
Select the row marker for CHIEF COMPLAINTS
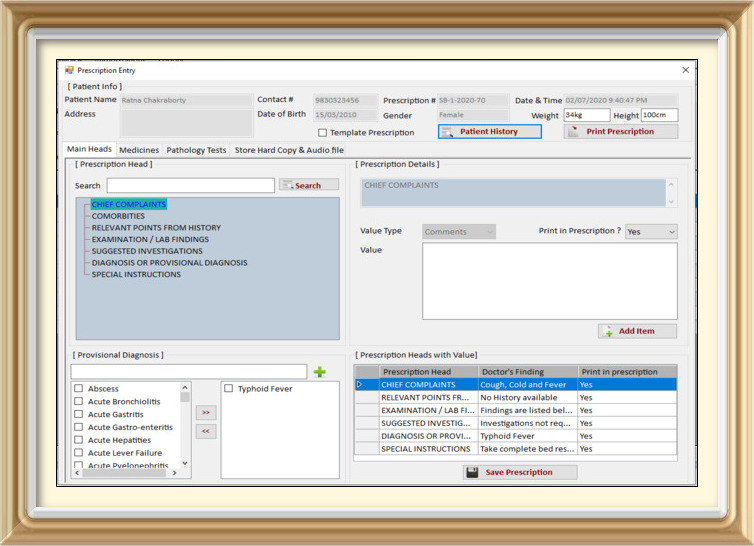click(361, 384)
